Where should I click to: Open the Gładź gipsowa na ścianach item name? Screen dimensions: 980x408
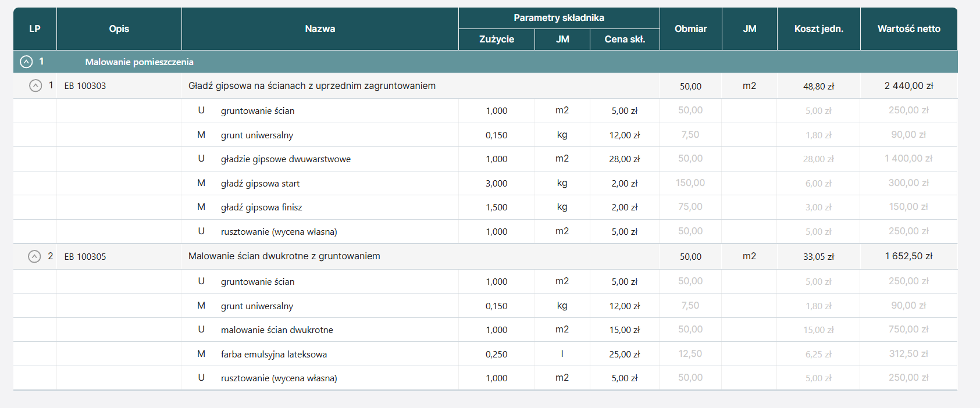click(x=312, y=86)
